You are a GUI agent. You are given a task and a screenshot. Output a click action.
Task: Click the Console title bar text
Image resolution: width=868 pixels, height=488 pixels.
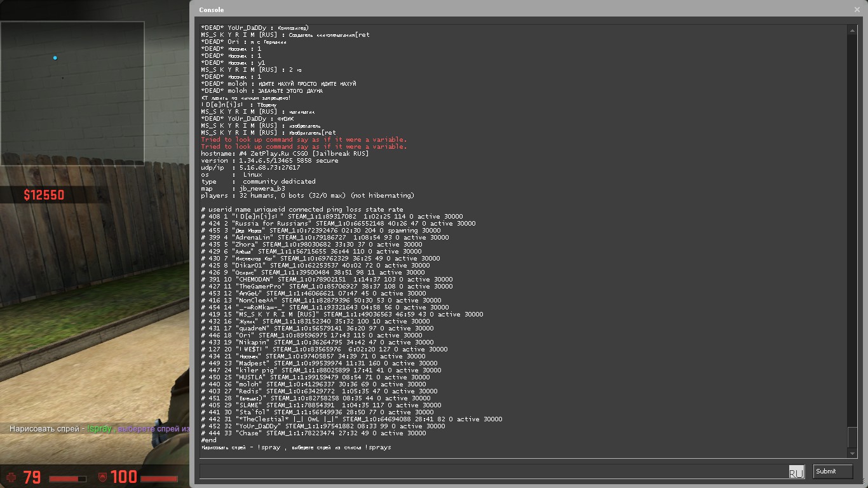[x=211, y=10]
